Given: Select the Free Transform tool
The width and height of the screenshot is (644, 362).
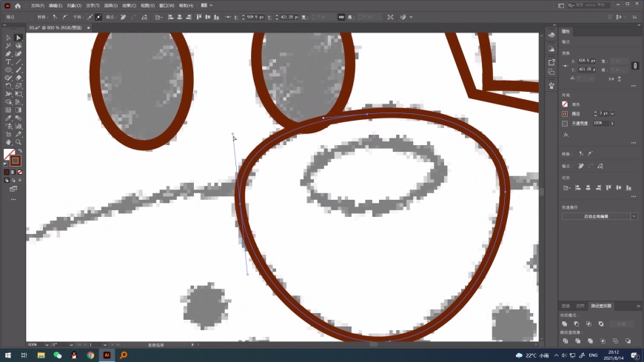Looking at the screenshot, I should pos(18,94).
